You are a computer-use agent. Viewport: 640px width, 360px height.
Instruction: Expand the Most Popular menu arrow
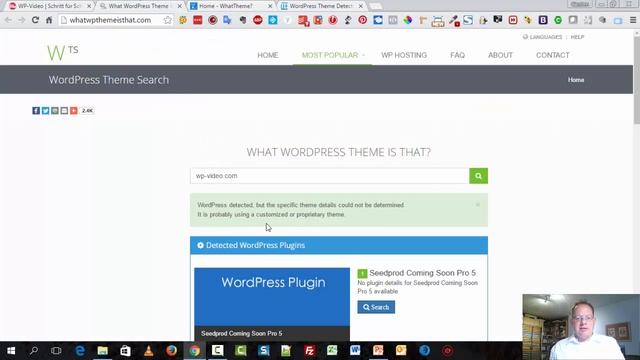[363, 55]
